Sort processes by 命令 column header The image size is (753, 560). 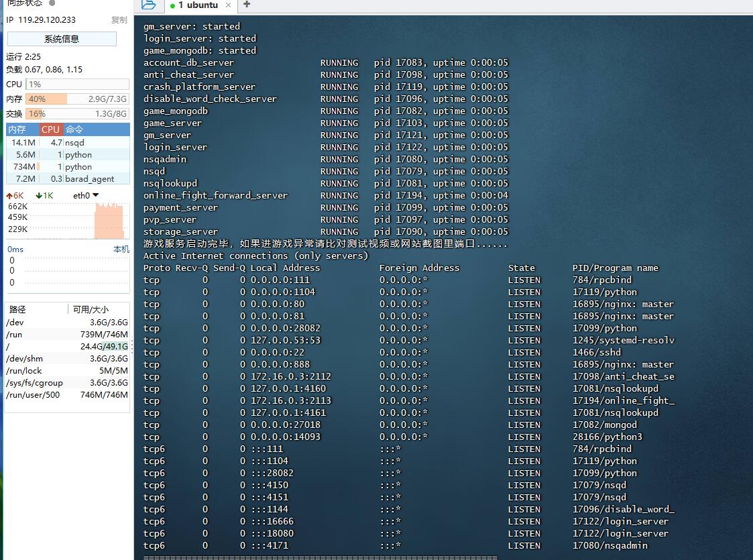96,129
